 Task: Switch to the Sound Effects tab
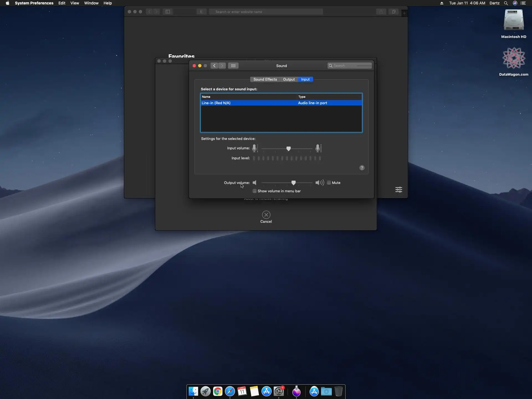click(x=265, y=79)
